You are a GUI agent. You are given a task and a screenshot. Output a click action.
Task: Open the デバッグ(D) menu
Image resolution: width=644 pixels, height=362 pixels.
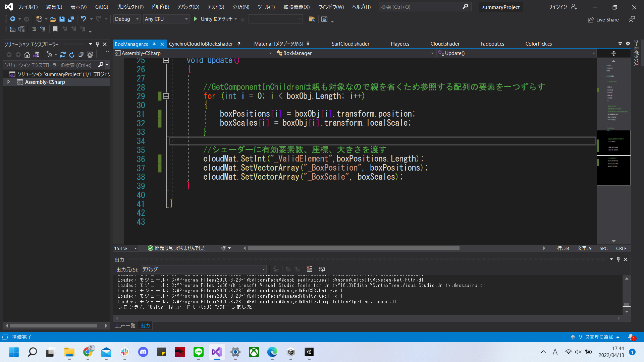pyautogui.click(x=188, y=7)
